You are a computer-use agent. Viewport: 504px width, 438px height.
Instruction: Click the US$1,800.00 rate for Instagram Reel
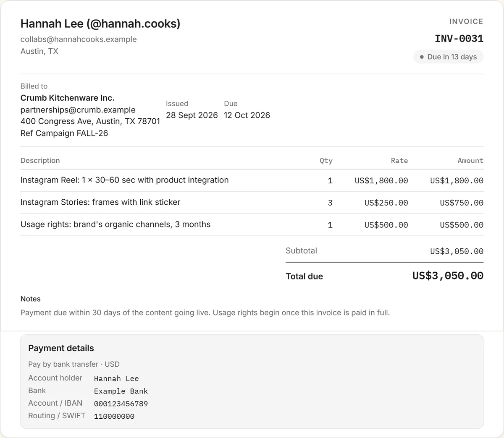(381, 181)
